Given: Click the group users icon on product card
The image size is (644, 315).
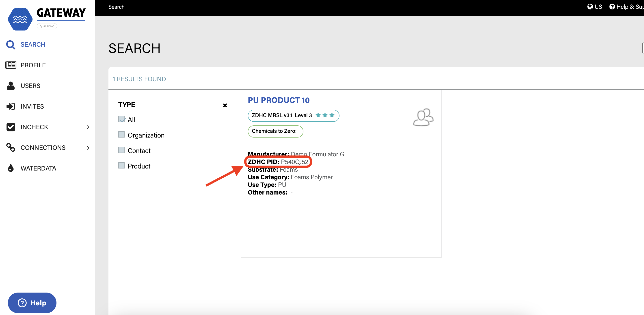Looking at the screenshot, I should point(423,117).
